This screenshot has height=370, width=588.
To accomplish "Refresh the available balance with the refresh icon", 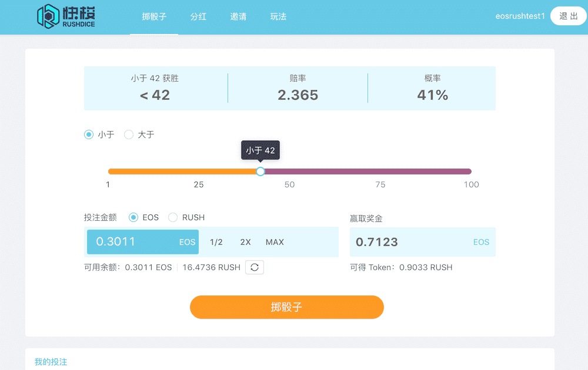I will [254, 267].
